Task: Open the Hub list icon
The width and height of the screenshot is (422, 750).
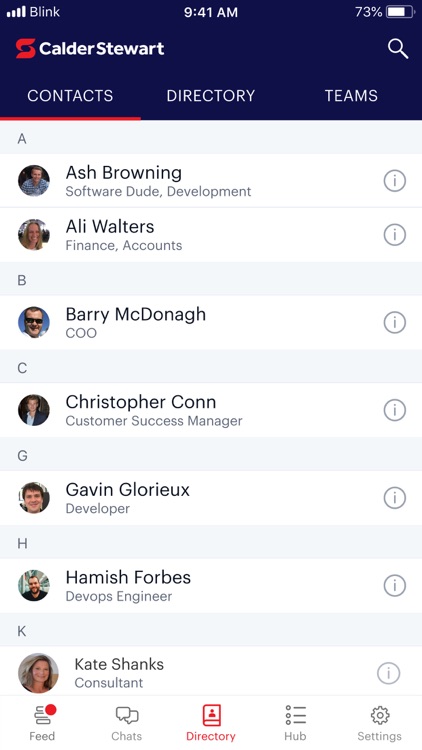Action: (295, 723)
